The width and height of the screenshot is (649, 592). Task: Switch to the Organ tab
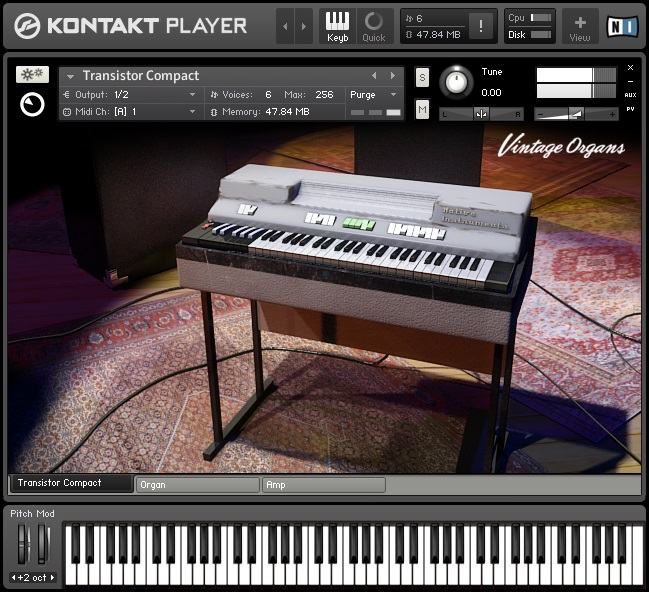(x=197, y=485)
